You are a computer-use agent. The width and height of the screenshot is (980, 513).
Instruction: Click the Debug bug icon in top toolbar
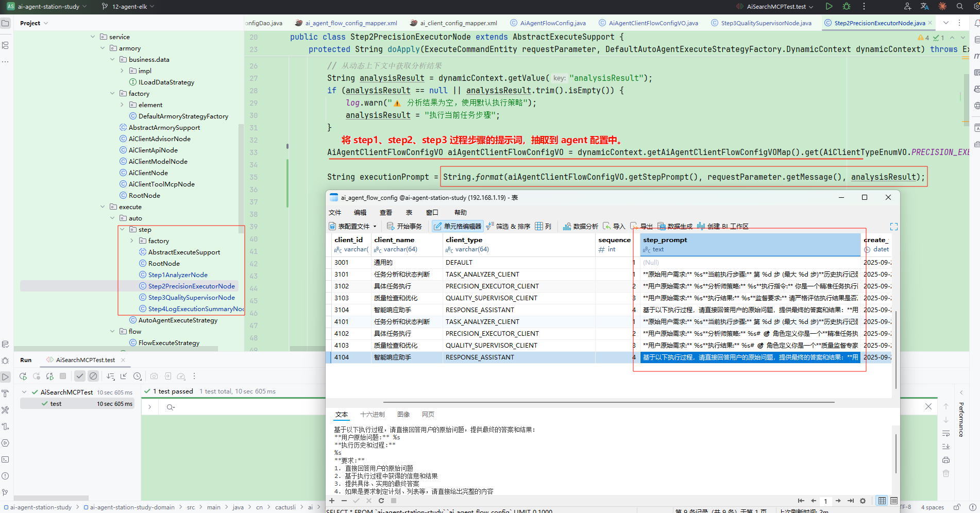pos(847,7)
